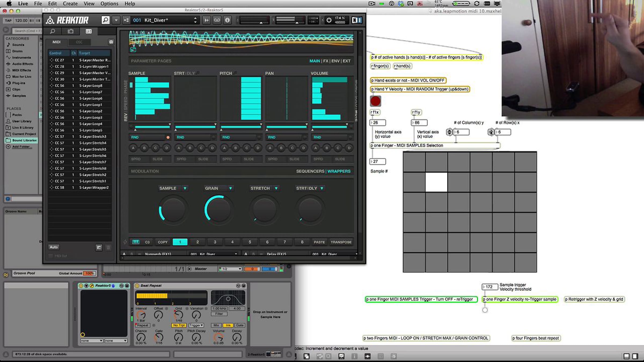Click the NI logo in Reaktor's header

[x=357, y=20]
